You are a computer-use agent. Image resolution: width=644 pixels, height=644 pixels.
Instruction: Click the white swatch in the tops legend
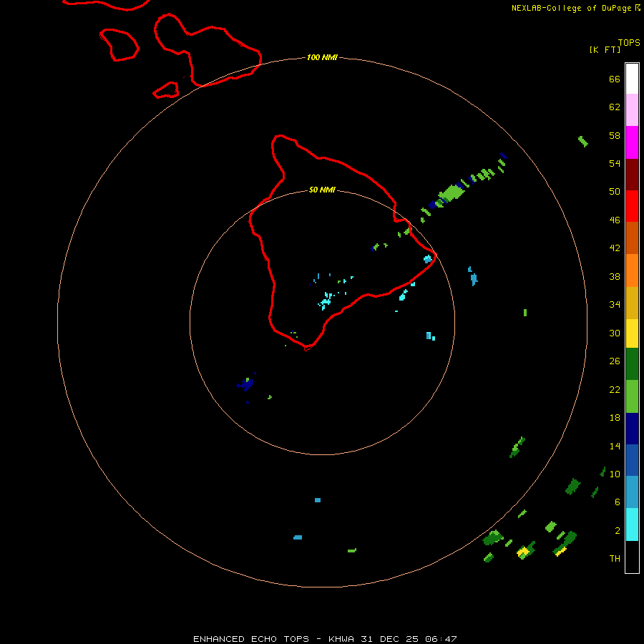(x=632, y=79)
